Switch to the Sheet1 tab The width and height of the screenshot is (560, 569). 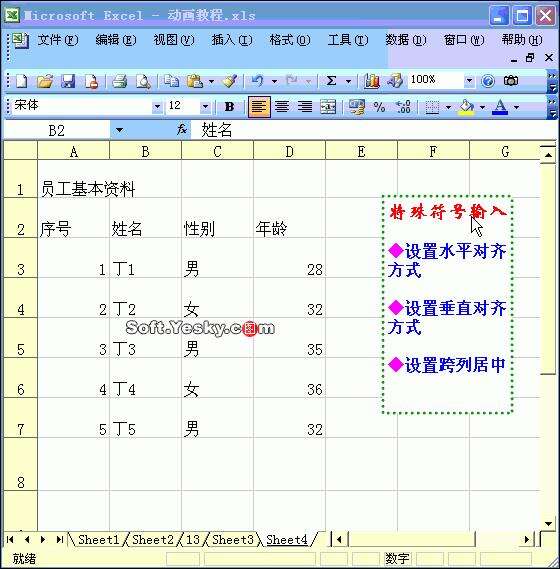(x=98, y=540)
